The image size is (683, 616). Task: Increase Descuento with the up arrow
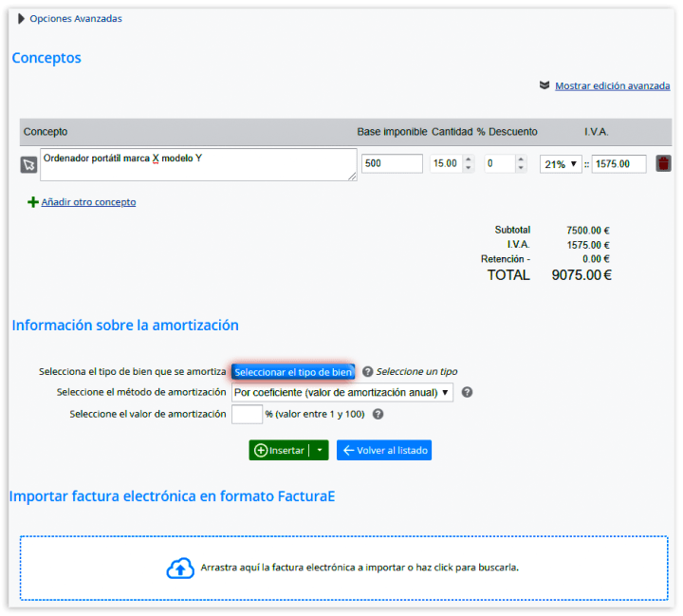[521, 159]
